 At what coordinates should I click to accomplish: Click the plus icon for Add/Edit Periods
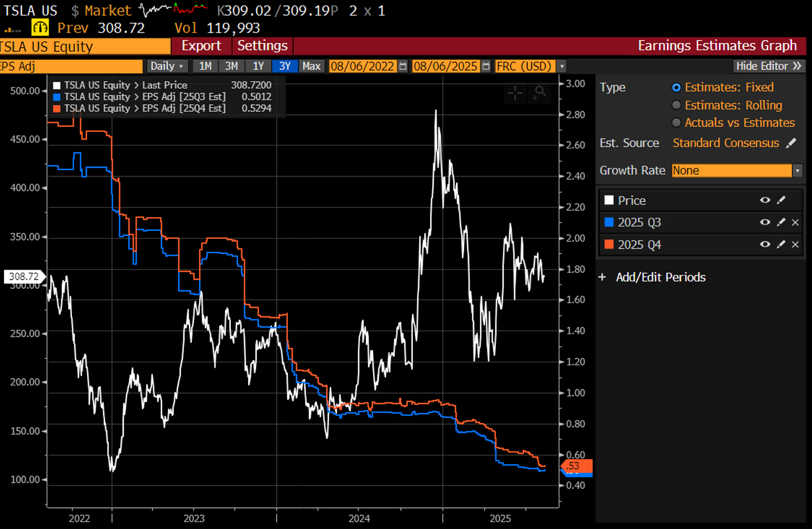pyautogui.click(x=602, y=277)
